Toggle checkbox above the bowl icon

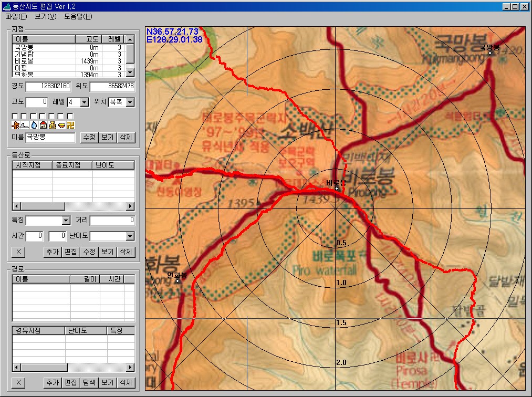click(x=60, y=117)
